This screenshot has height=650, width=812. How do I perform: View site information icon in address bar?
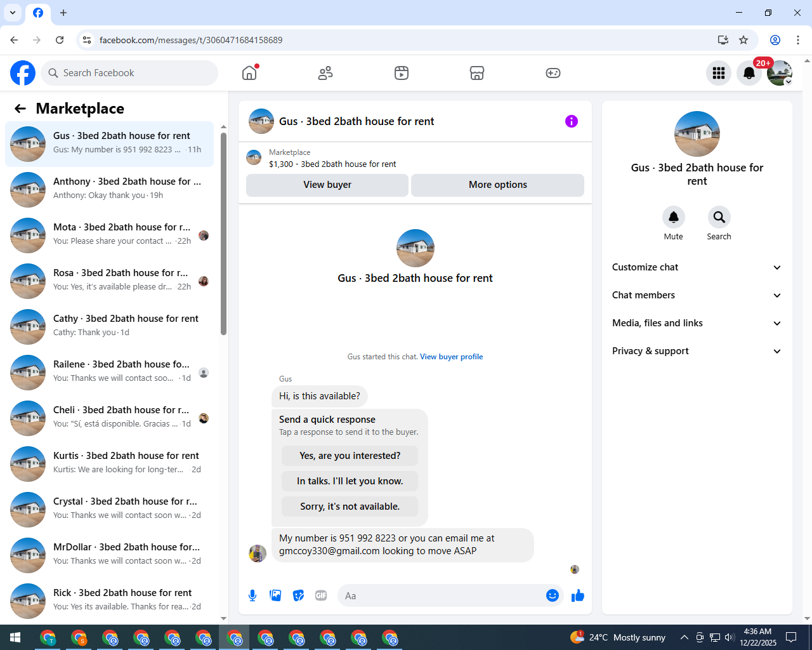point(87,40)
